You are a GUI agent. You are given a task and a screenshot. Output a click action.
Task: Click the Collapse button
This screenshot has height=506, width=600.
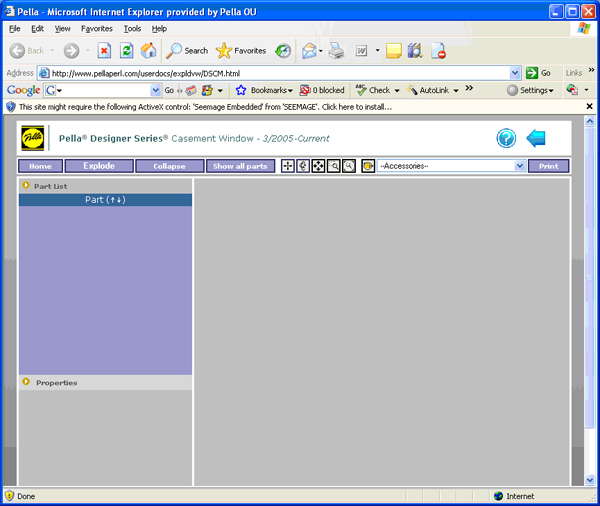[x=169, y=166]
